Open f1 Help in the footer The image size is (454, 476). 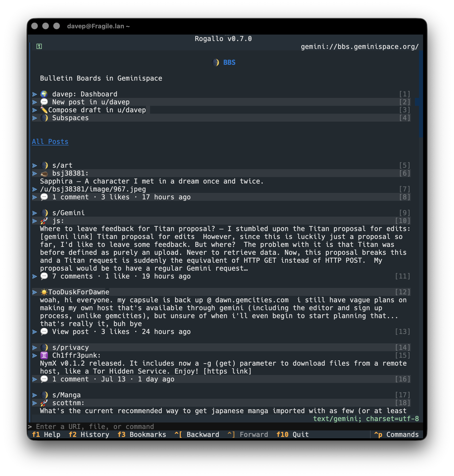(x=46, y=434)
